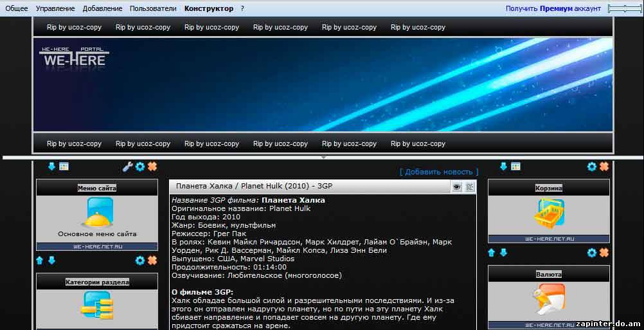This screenshot has height=330, width=644.
Task: Click Озвучивание: Любительское (многоголосое) line
Action: (x=256, y=276)
